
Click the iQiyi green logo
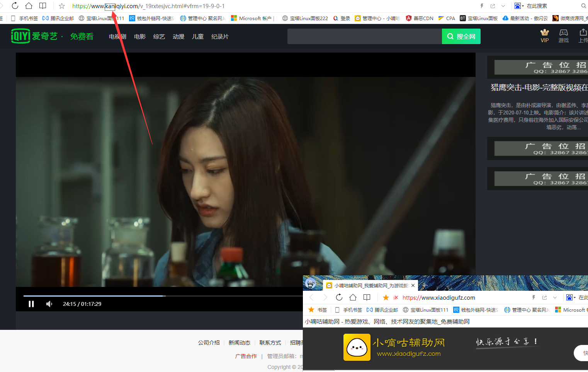click(x=21, y=36)
